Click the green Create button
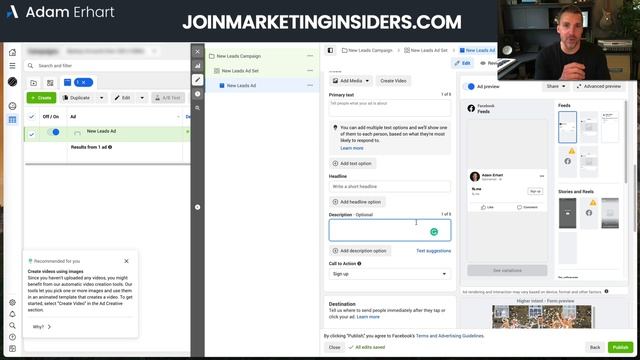This screenshot has height=360, width=640. pos(41,98)
